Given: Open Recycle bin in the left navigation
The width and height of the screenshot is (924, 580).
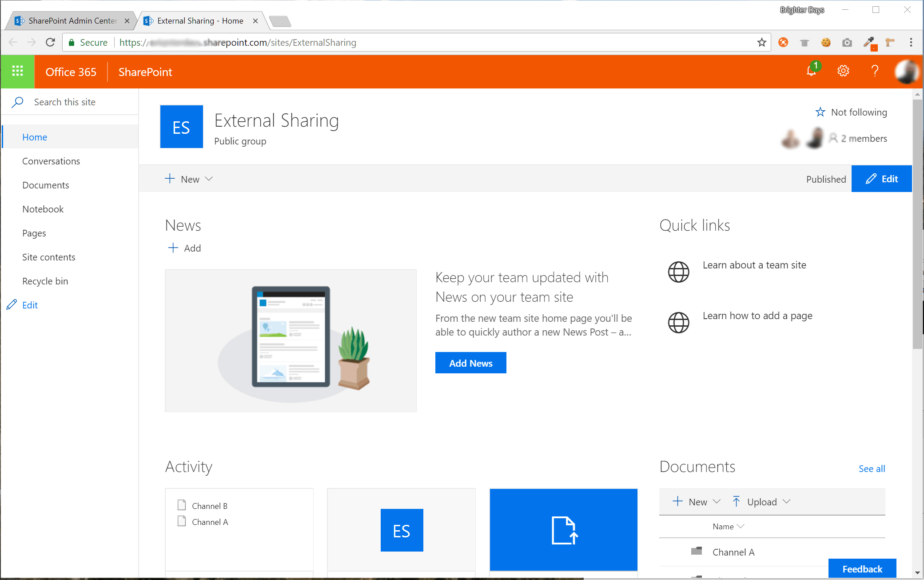Looking at the screenshot, I should pyautogui.click(x=45, y=281).
